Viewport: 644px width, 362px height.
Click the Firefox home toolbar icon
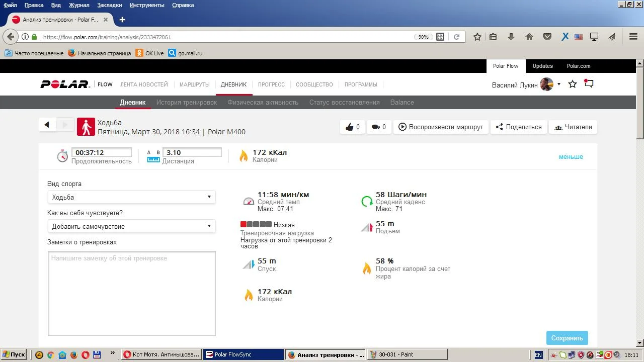point(529,37)
